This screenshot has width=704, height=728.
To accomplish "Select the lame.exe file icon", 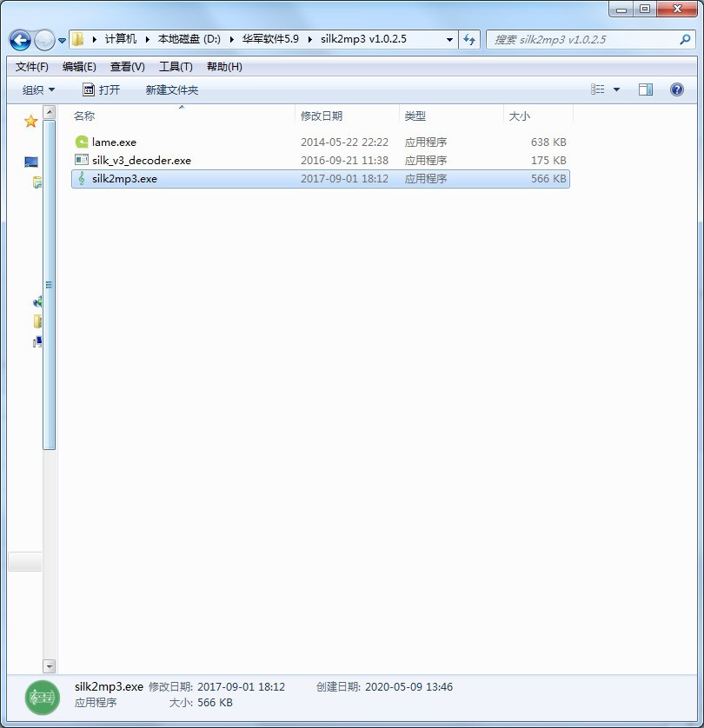I will [82, 142].
